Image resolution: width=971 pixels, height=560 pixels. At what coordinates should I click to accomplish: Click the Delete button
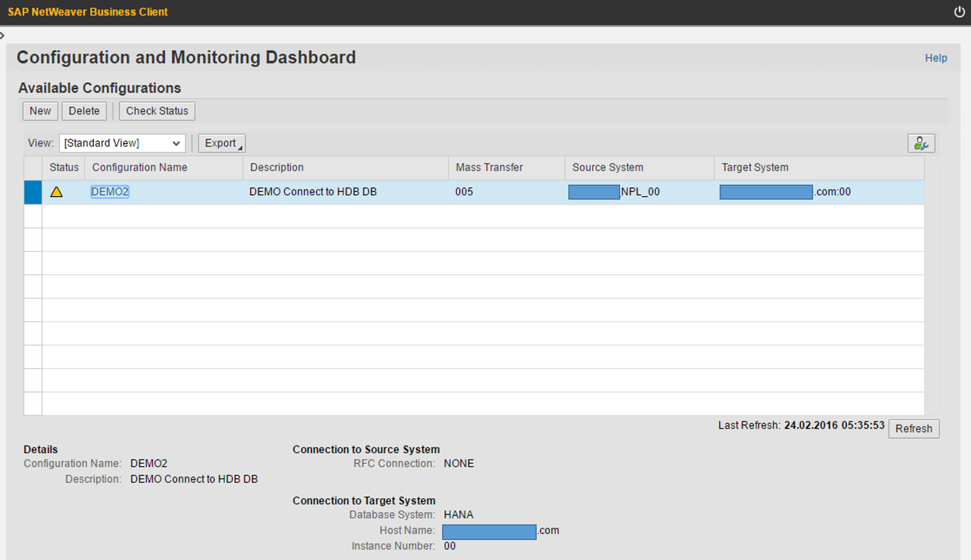point(84,111)
